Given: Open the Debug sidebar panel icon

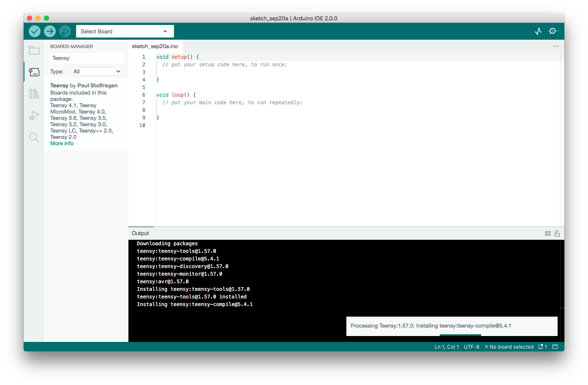Looking at the screenshot, I should (x=34, y=116).
